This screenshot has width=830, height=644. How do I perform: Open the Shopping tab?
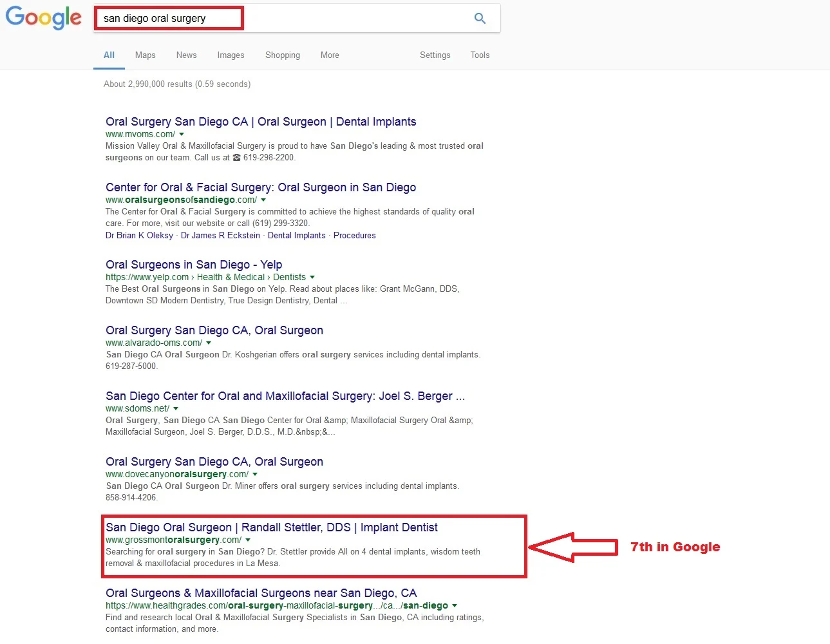click(x=283, y=55)
